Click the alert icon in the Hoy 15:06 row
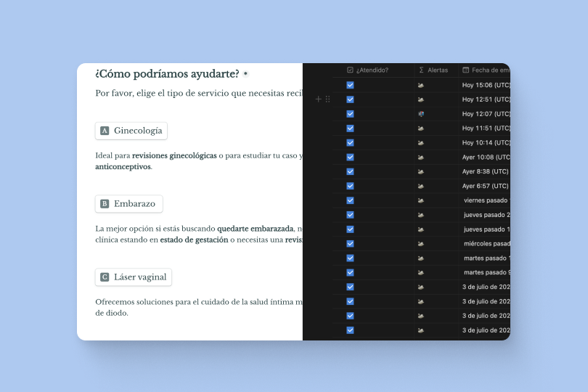Screen dimensions: 588x392 pyautogui.click(x=421, y=85)
